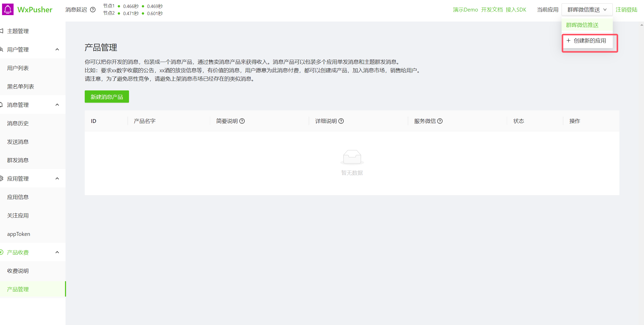
Task: Open 关注应用 in the sidebar
Action: (33, 215)
